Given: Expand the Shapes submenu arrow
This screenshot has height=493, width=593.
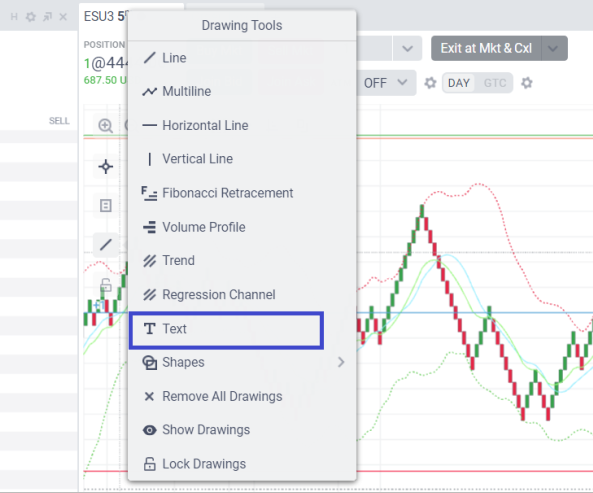Looking at the screenshot, I should pyautogui.click(x=341, y=362).
